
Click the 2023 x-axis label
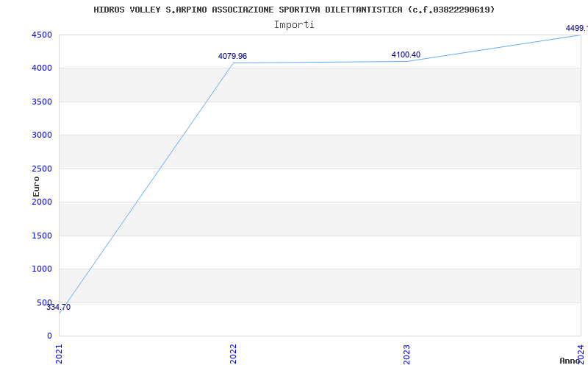click(407, 354)
